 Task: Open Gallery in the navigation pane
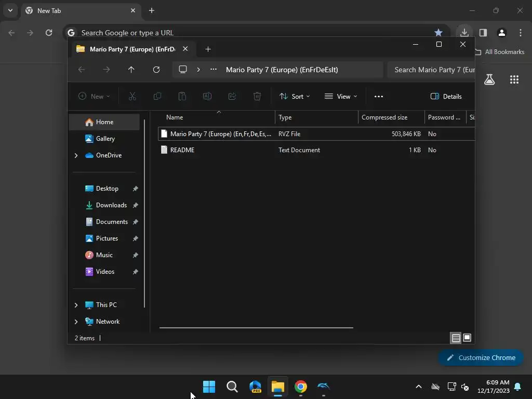click(104, 139)
